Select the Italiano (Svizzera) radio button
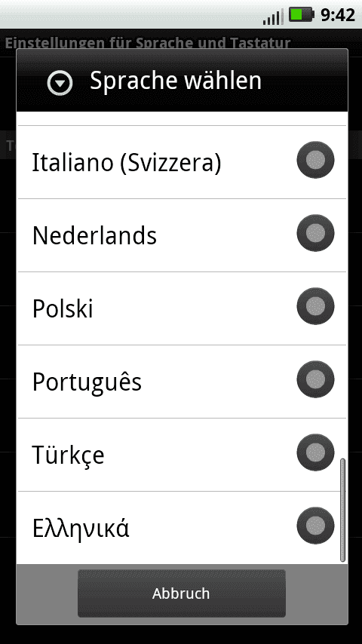 coord(315,160)
